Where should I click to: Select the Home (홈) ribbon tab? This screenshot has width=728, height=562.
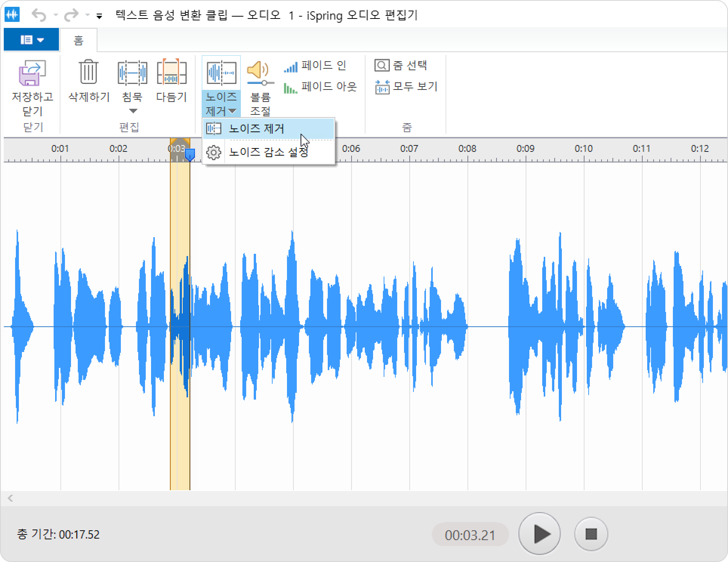[78, 40]
